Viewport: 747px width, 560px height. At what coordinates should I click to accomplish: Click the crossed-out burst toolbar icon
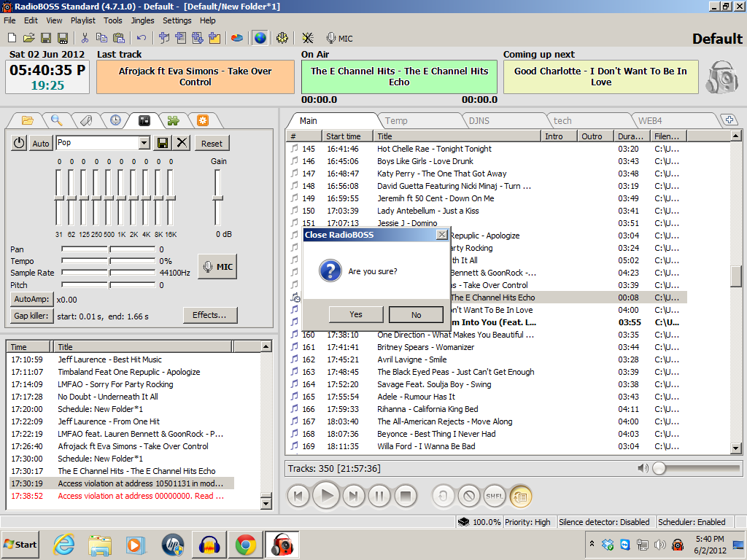tap(308, 38)
